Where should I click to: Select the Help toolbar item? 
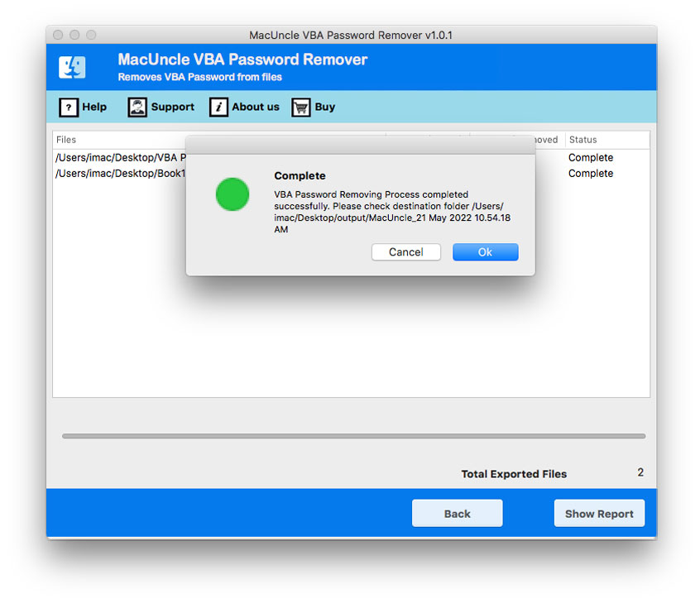(x=93, y=108)
